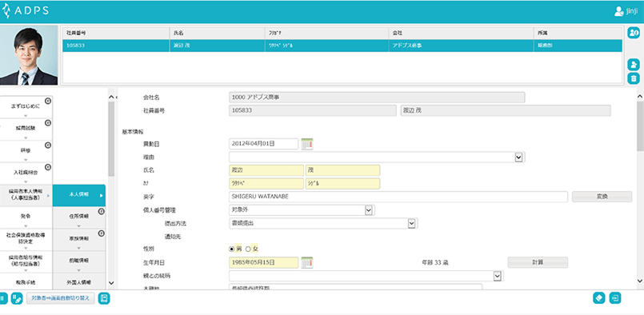The width and height of the screenshot is (644, 315).
Task: Select employee row 105833 in table
Action: (x=342, y=46)
